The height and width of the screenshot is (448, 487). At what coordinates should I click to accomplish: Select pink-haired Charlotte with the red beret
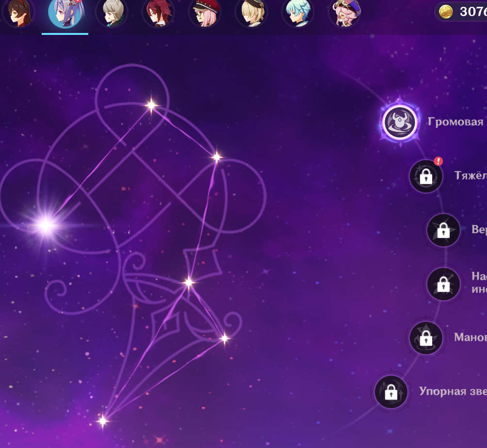tap(205, 13)
